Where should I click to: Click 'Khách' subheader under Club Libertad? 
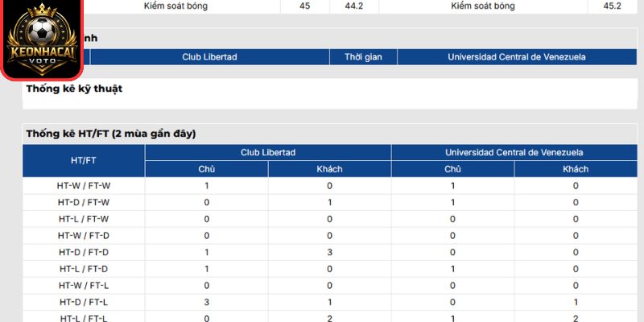pos(329,169)
